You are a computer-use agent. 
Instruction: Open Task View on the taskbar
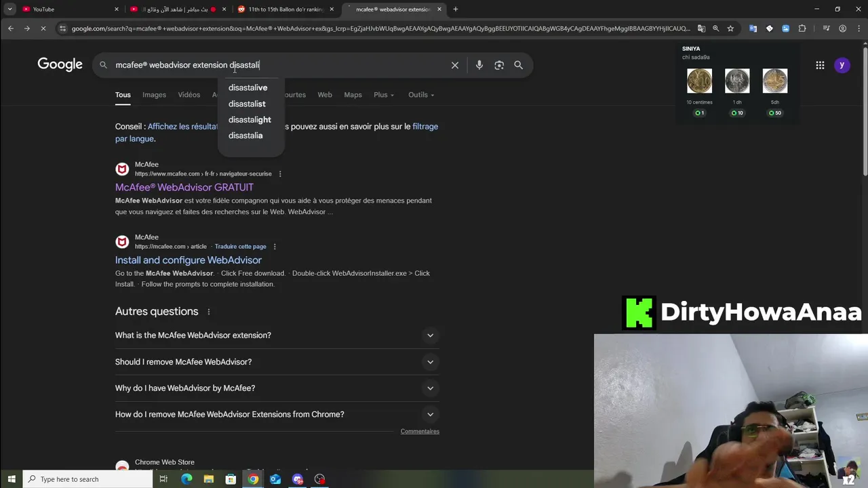(163, 479)
